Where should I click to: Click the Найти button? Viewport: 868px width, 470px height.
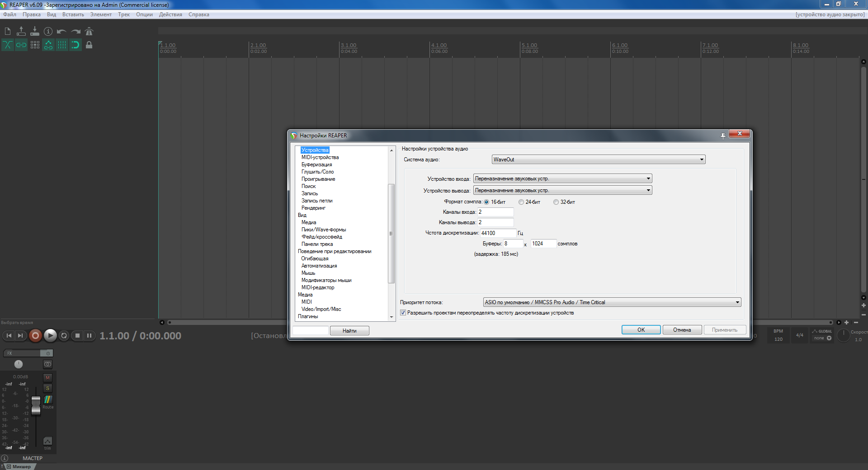click(349, 330)
